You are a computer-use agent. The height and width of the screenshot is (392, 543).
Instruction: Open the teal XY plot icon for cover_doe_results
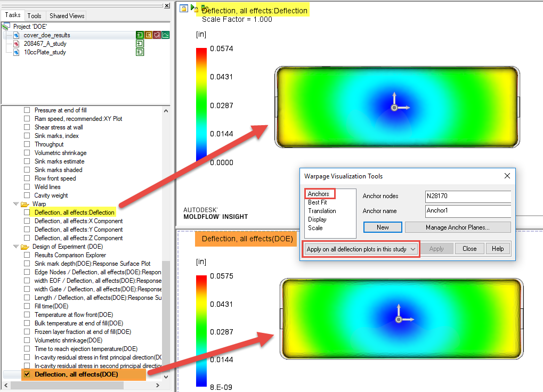(x=165, y=34)
